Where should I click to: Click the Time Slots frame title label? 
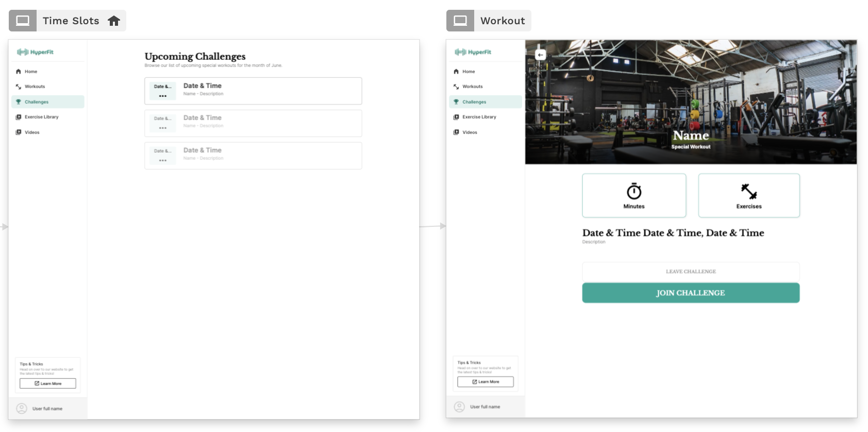click(x=71, y=21)
